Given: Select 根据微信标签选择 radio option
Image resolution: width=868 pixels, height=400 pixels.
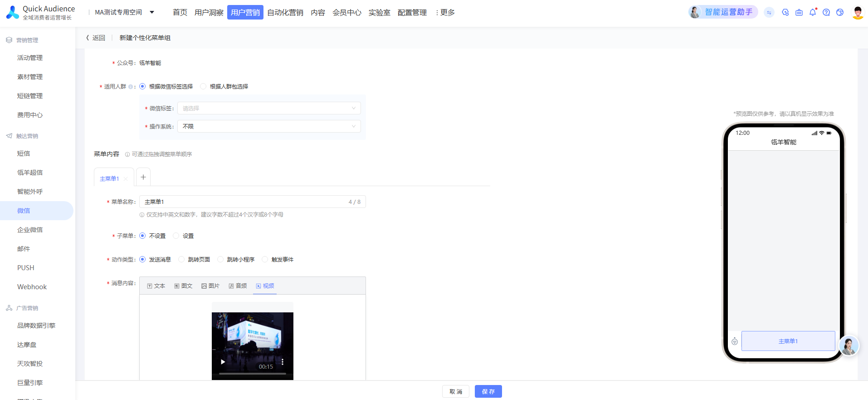Looking at the screenshot, I should coord(142,86).
